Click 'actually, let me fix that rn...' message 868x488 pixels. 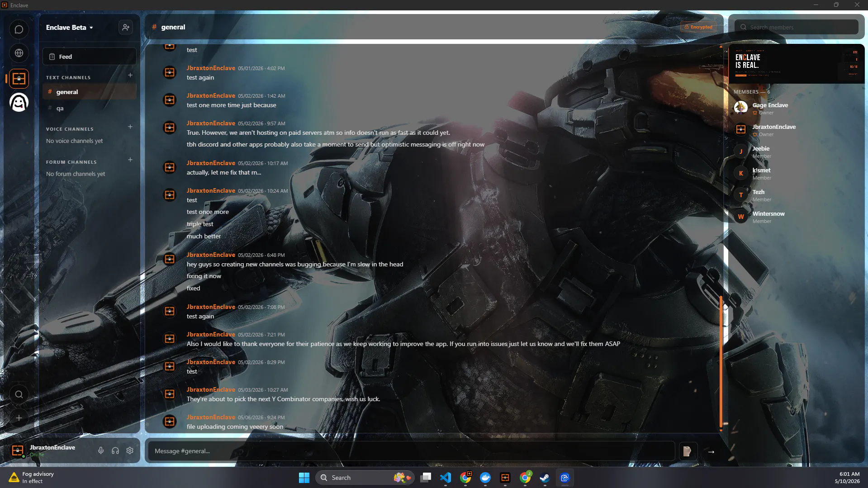[224, 172]
